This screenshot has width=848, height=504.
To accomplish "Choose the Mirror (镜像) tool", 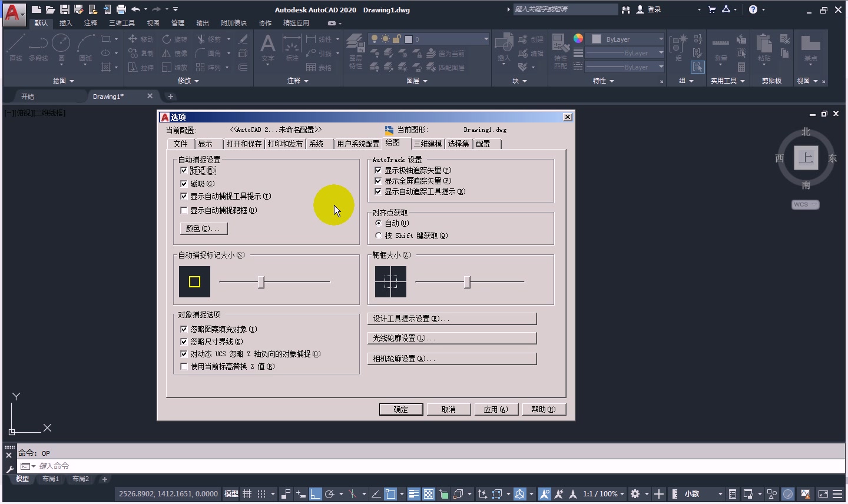I will point(174,53).
